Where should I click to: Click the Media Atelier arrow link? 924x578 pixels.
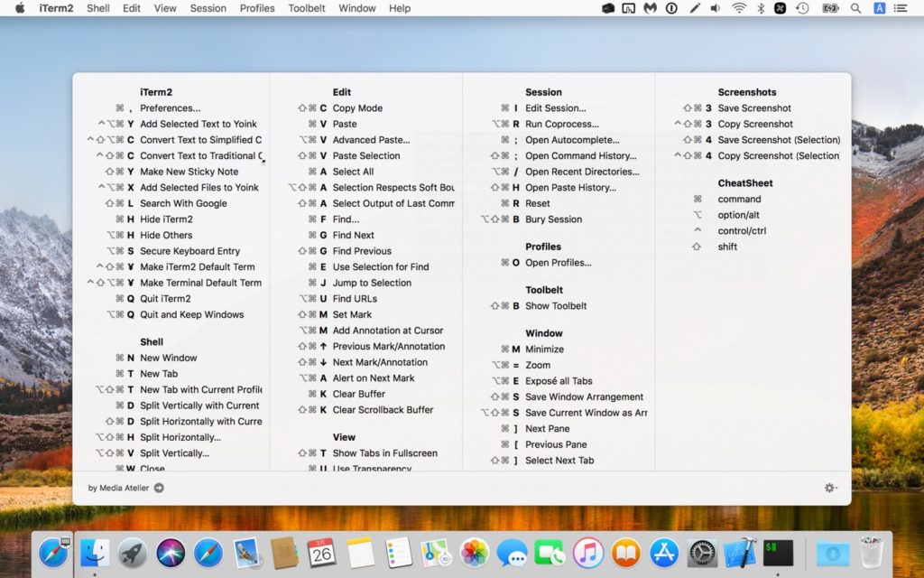[159, 489]
